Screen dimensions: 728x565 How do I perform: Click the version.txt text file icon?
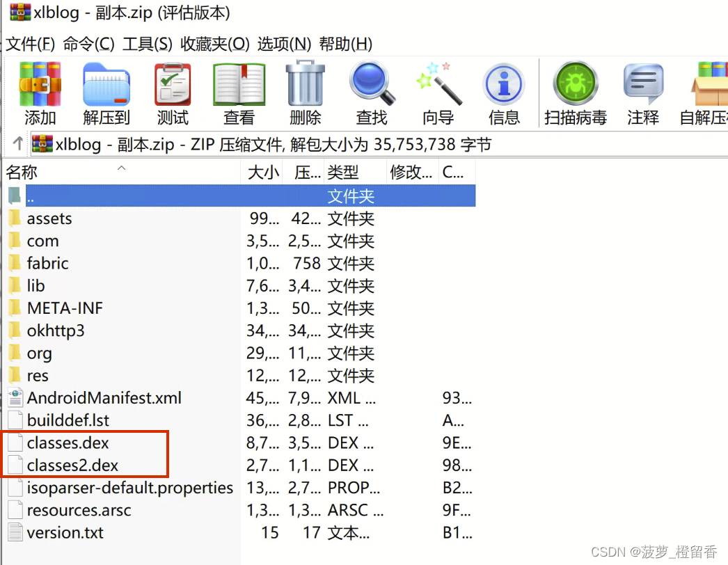(15, 532)
